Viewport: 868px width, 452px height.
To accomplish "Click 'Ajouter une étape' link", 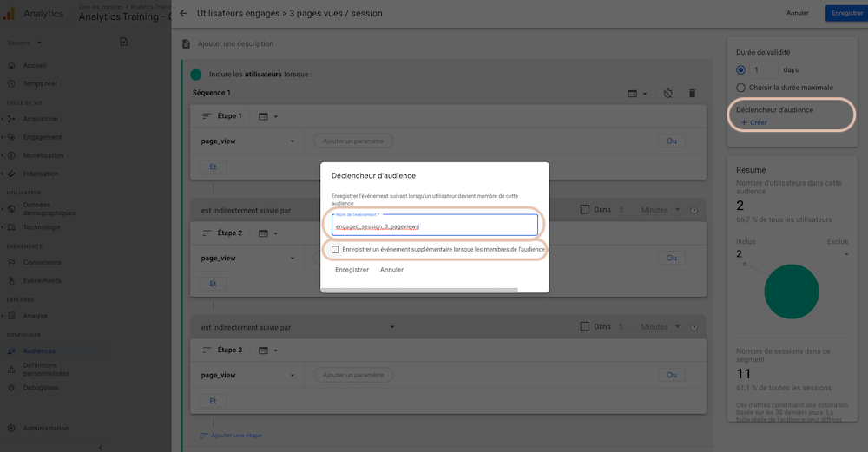I will pos(231,436).
